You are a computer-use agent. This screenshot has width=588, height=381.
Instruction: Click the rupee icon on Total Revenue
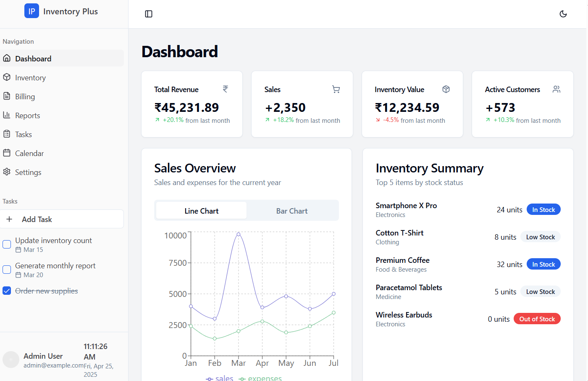click(226, 89)
